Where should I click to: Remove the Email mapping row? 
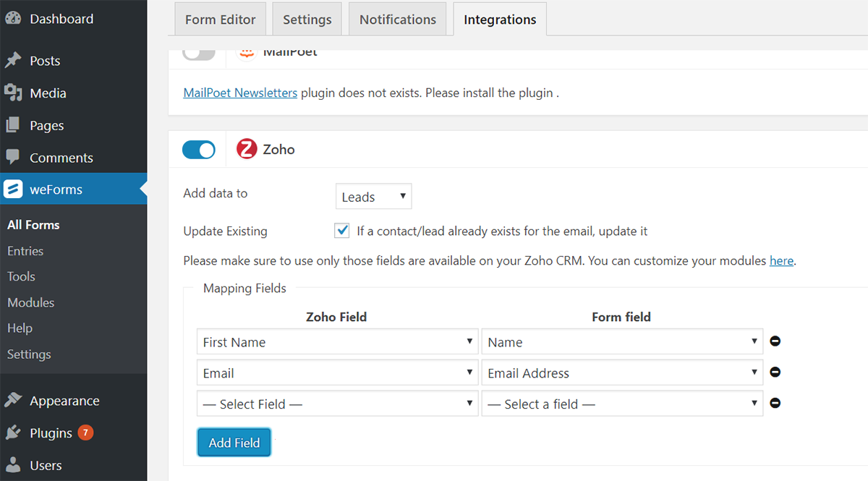775,373
